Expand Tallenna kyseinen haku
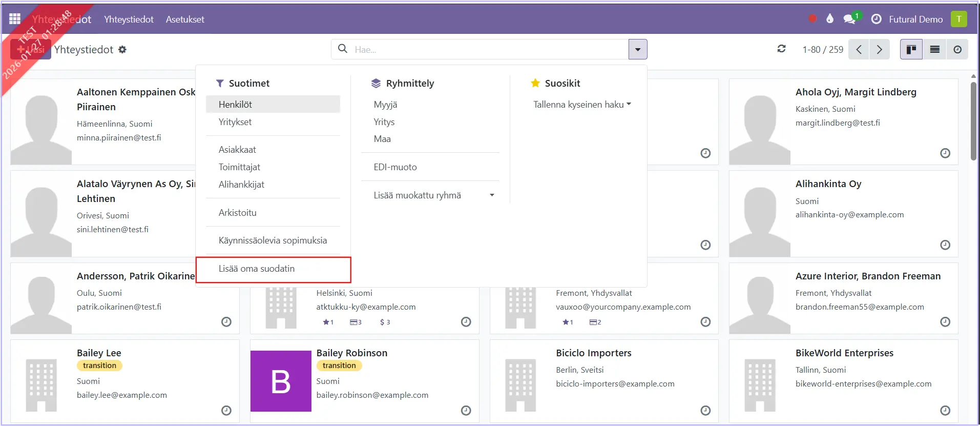Viewport: 980px width, 426px height. 581,105
